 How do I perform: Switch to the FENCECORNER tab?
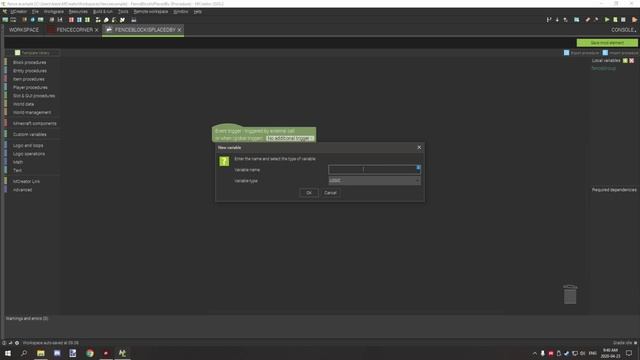coord(75,30)
